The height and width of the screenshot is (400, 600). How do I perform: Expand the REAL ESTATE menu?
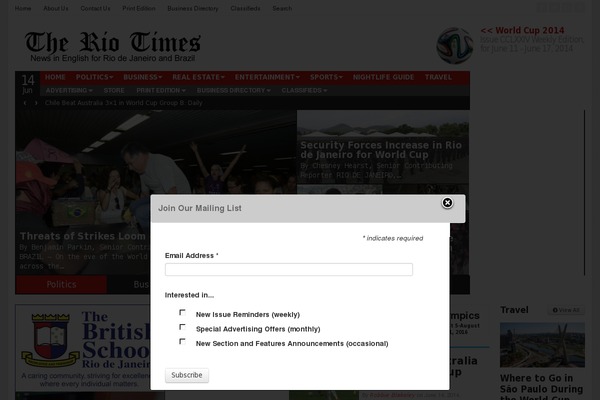(x=198, y=77)
